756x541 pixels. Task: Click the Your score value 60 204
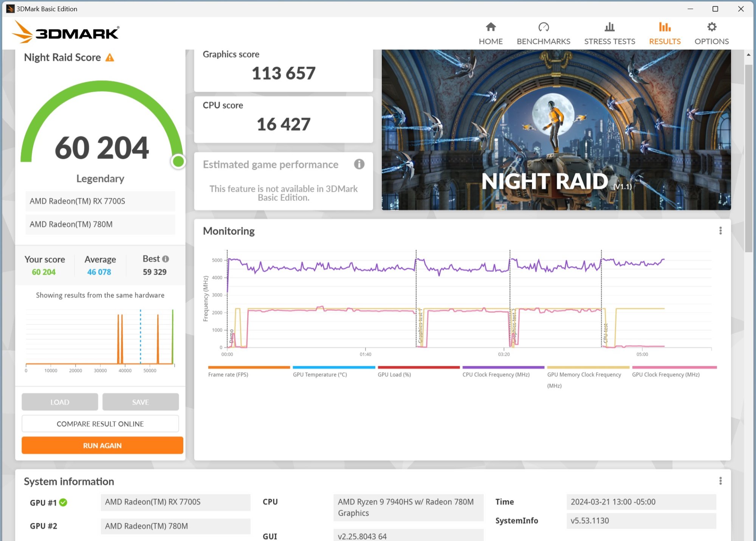(x=43, y=272)
